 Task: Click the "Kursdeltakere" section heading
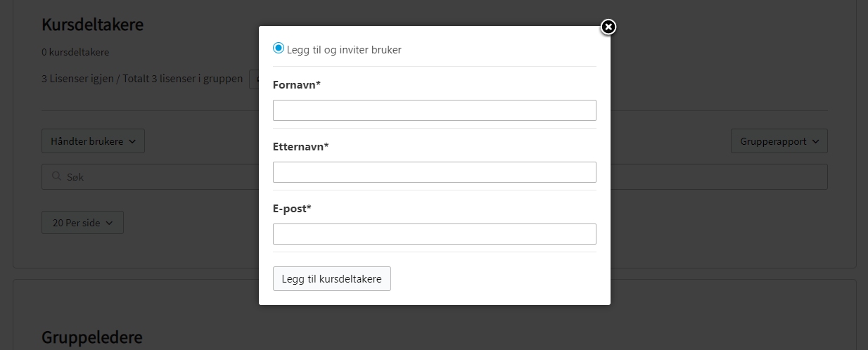pos(92,25)
